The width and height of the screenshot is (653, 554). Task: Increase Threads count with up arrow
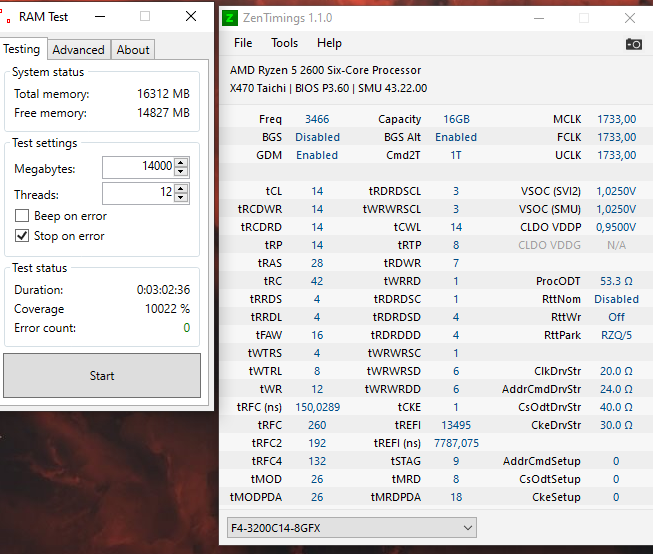[x=180, y=189]
